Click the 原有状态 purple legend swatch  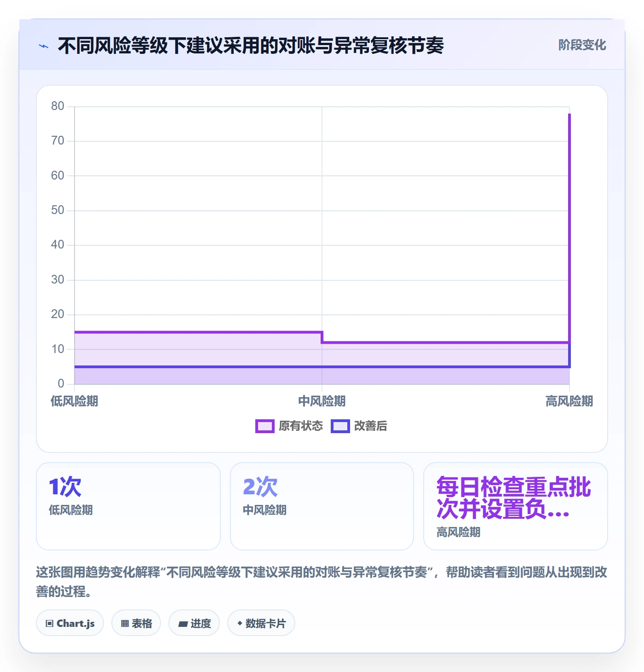pos(264,426)
